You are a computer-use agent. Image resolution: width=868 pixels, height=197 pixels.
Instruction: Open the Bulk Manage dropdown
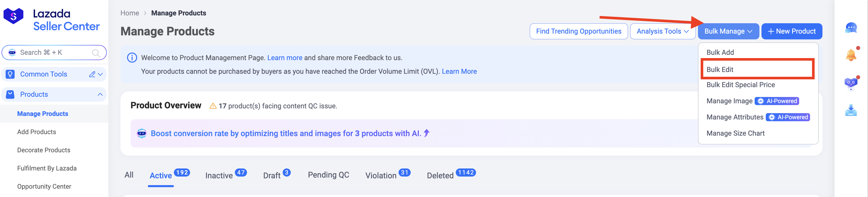point(728,31)
